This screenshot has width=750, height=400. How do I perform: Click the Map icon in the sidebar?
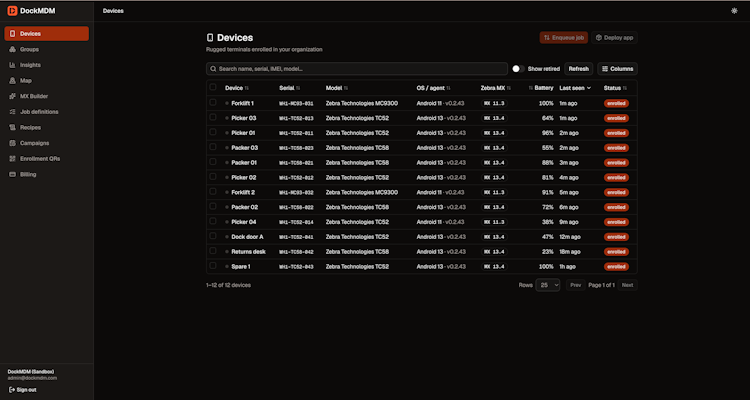point(12,80)
